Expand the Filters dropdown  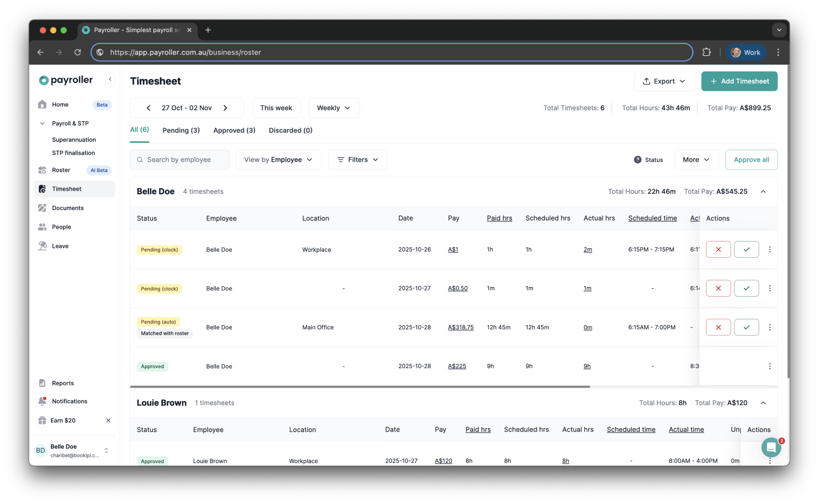click(x=358, y=160)
